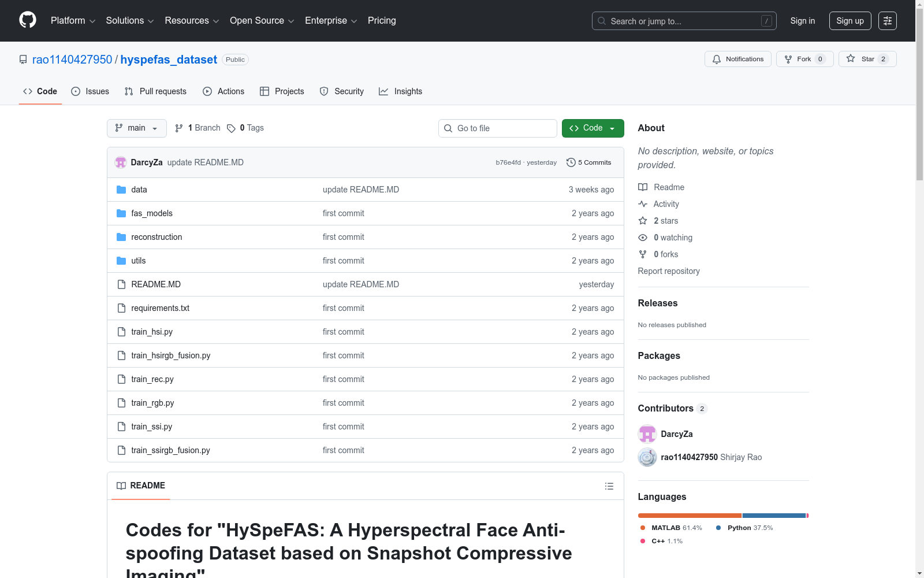Switch to the Security tab
This screenshot has width=924, height=578.
pos(342,91)
